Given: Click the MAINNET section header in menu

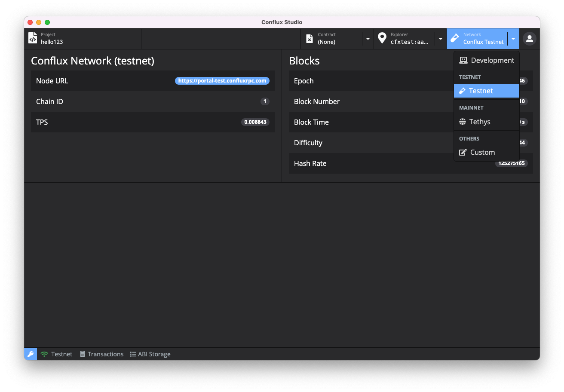Looking at the screenshot, I should (x=471, y=108).
